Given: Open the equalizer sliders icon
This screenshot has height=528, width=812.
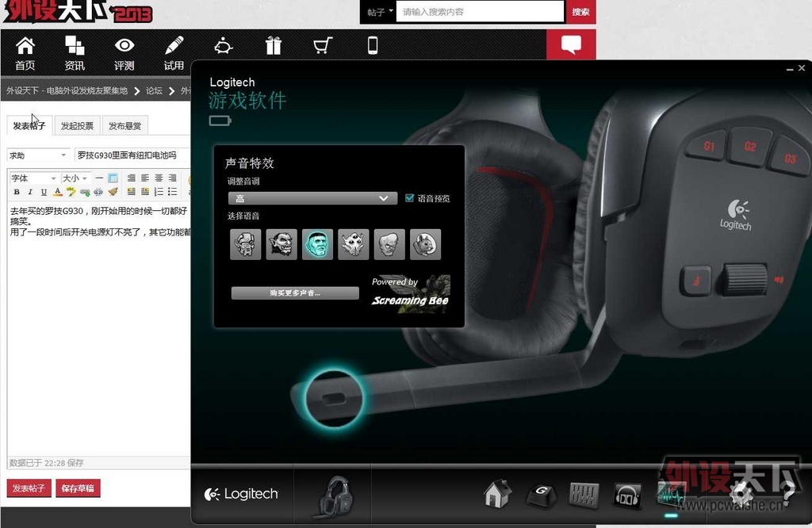Looking at the screenshot, I should click(x=584, y=494).
